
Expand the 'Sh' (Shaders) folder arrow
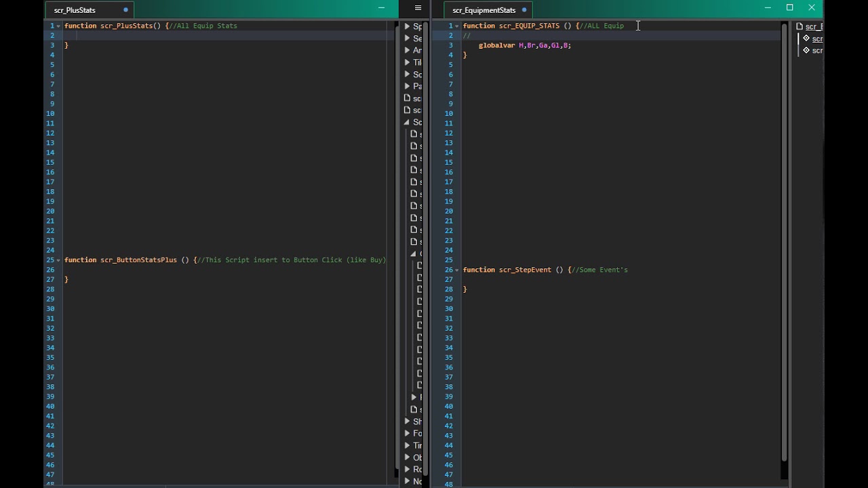[x=408, y=422]
